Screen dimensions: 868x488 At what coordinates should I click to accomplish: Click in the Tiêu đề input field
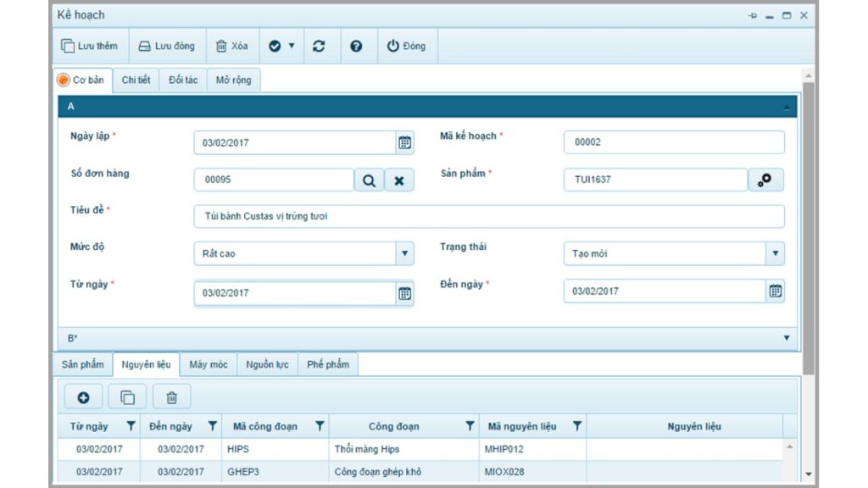(x=489, y=216)
